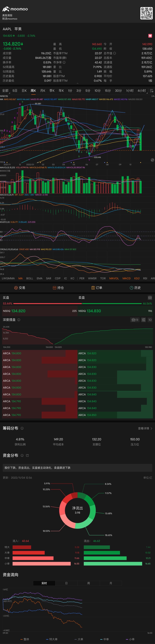Toggle MAVOL sub-indicator

point(114,278)
